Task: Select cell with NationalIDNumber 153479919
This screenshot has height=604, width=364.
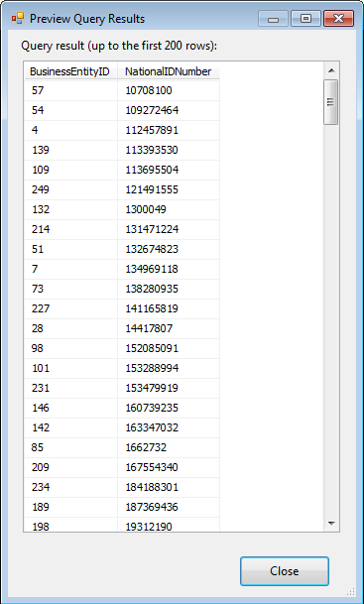Action: [169, 389]
